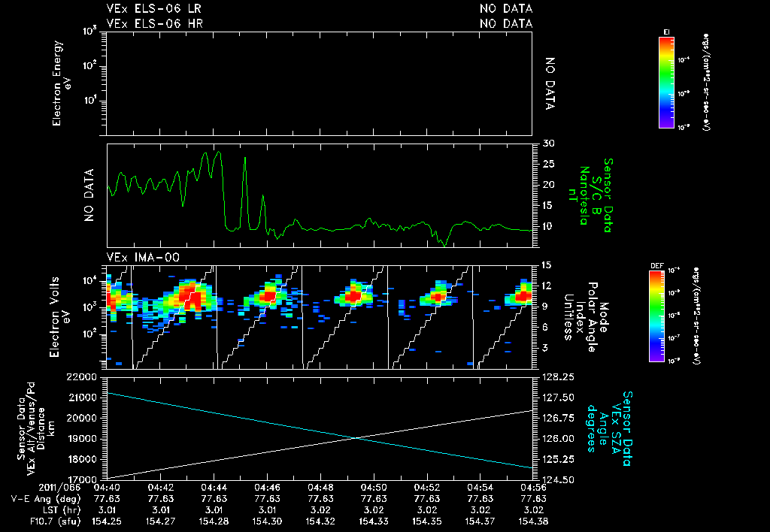Click NO DATA beside VEx ELS-06 HR

506,23
